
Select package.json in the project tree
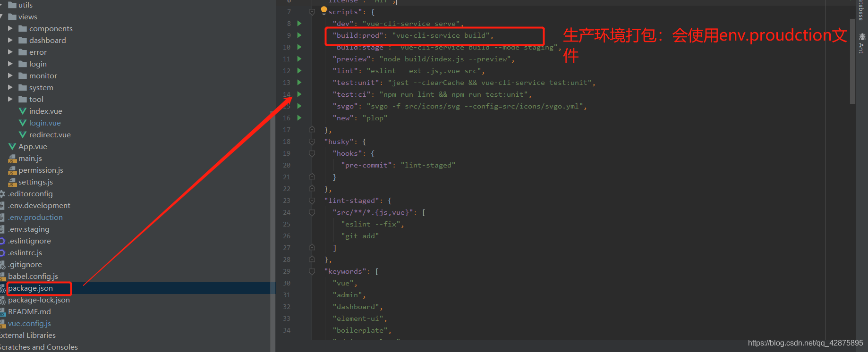31,288
